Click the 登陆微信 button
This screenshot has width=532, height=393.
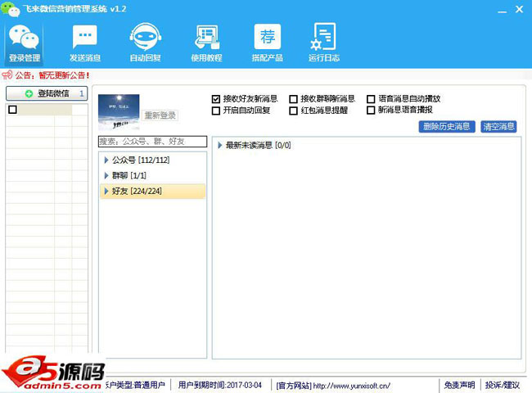click(x=47, y=93)
